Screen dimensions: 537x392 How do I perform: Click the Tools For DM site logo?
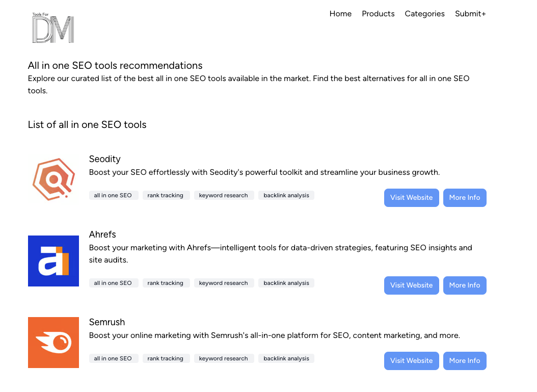[53, 29]
